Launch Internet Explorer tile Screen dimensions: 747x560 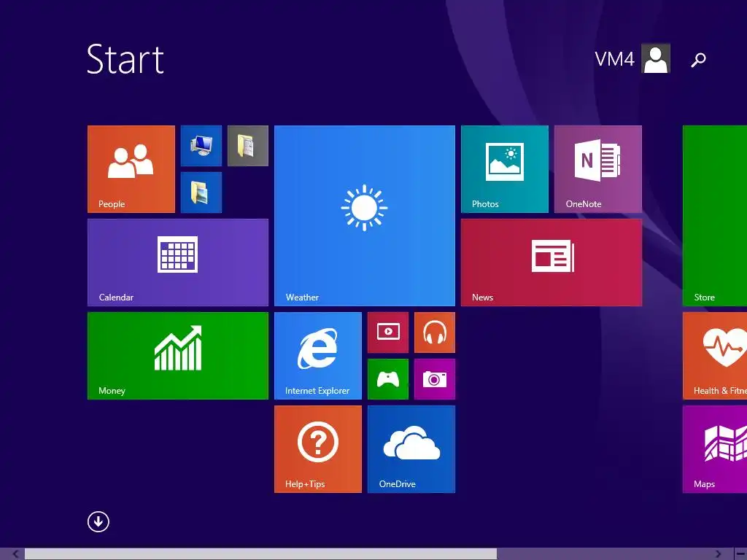click(x=318, y=356)
